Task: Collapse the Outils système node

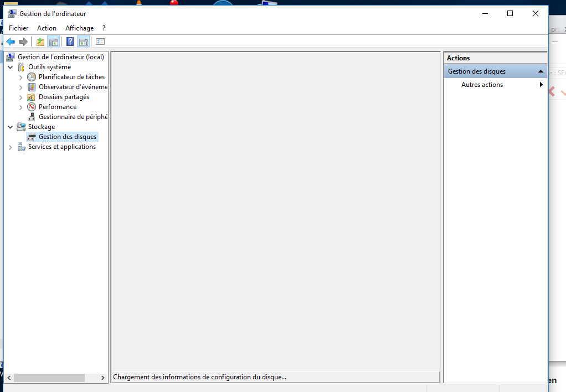Action: point(11,67)
